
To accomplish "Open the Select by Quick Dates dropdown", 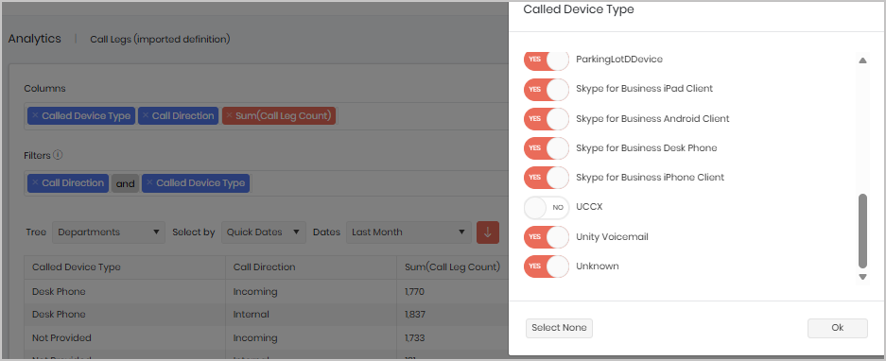I will (263, 232).
